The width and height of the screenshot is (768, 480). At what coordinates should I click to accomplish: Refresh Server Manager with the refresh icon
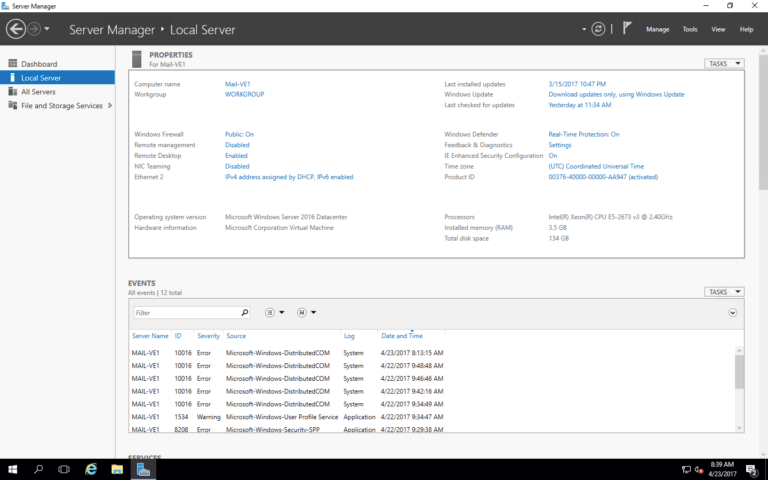click(x=598, y=29)
